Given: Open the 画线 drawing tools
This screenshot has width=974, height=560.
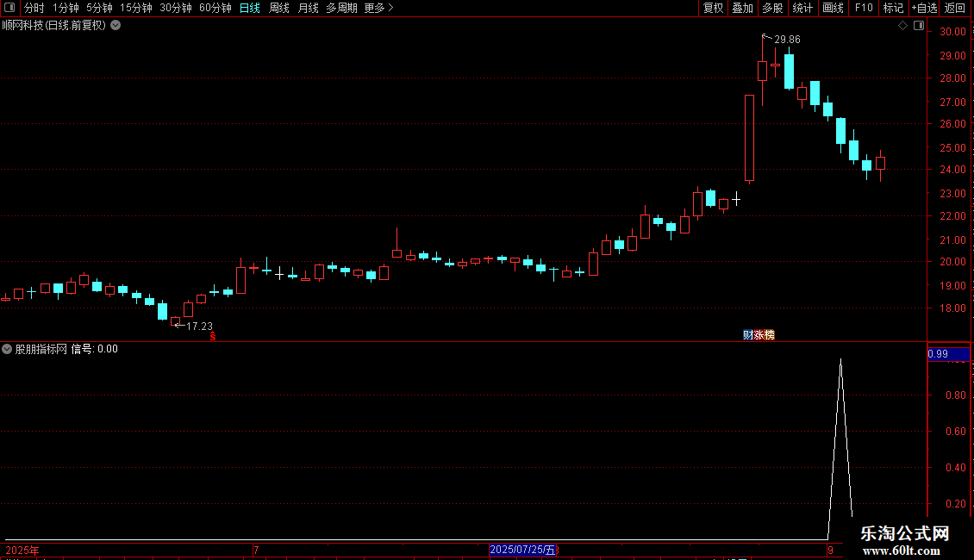Looking at the screenshot, I should point(833,8).
